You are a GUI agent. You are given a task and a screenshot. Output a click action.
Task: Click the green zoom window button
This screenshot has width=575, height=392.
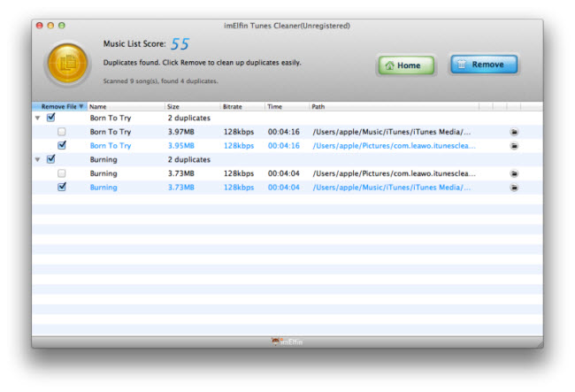(62, 26)
